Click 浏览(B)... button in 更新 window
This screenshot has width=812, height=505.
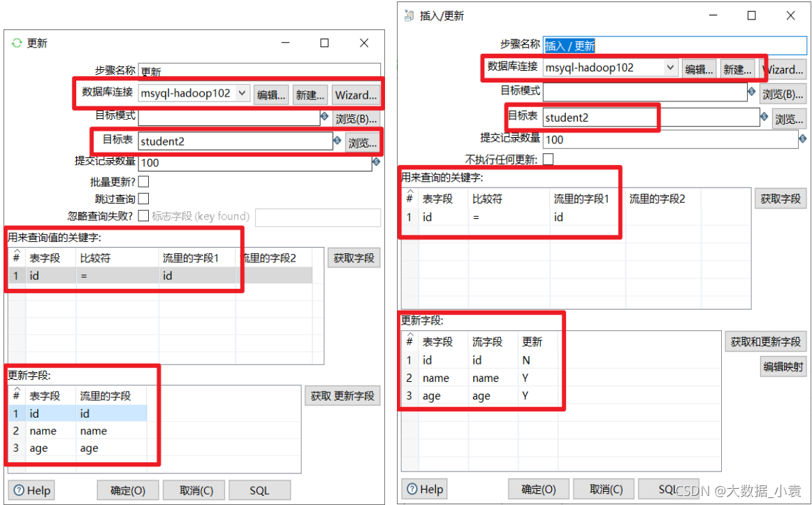[x=356, y=119]
